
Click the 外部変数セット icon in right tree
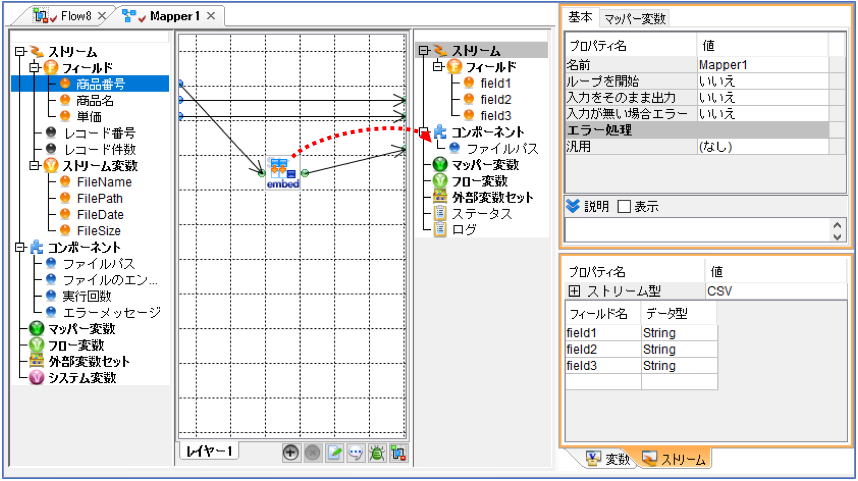click(x=440, y=197)
